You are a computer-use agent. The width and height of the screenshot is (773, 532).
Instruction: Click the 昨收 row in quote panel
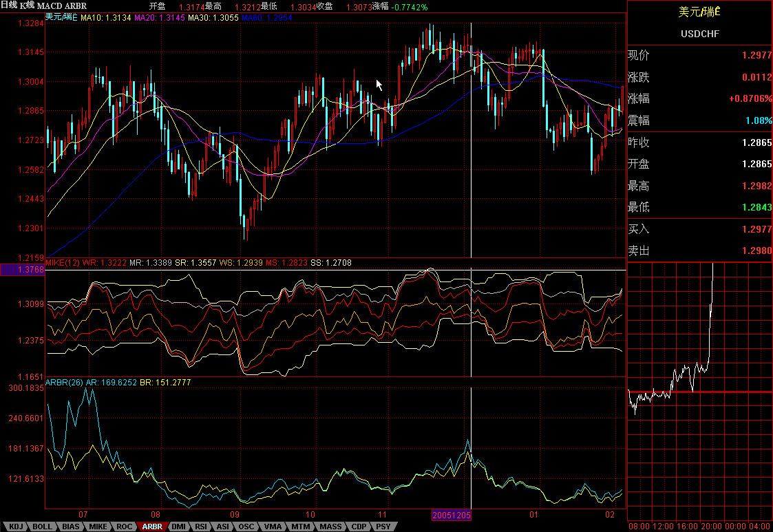(699, 142)
